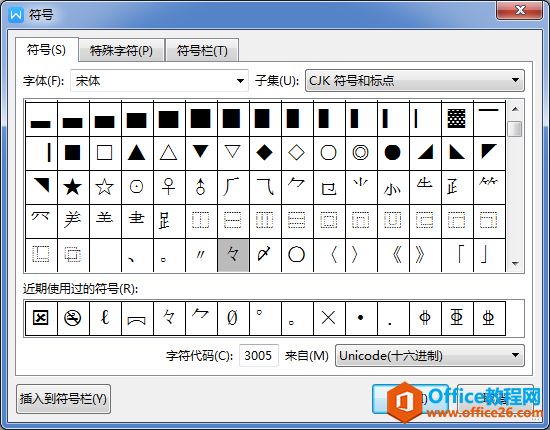Screen dimensions: 550x430
Task: Click the 插入到符号栏(Y) button
Action: click(63, 399)
